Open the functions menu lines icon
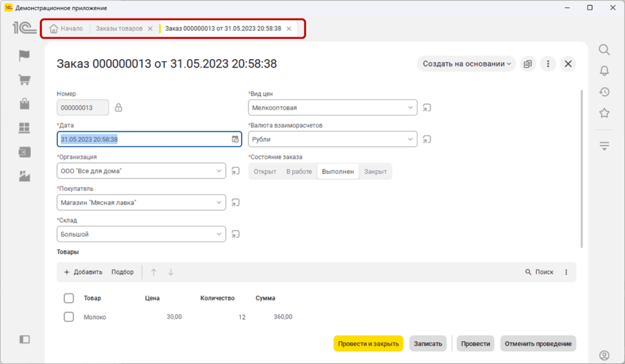This screenshot has width=625, height=364. point(604,146)
